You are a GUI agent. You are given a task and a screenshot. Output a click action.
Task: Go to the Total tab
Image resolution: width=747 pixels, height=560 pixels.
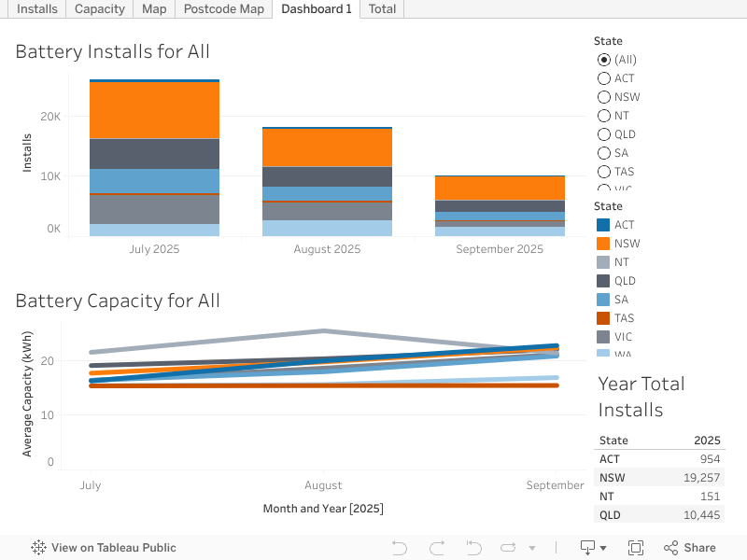pyautogui.click(x=382, y=9)
